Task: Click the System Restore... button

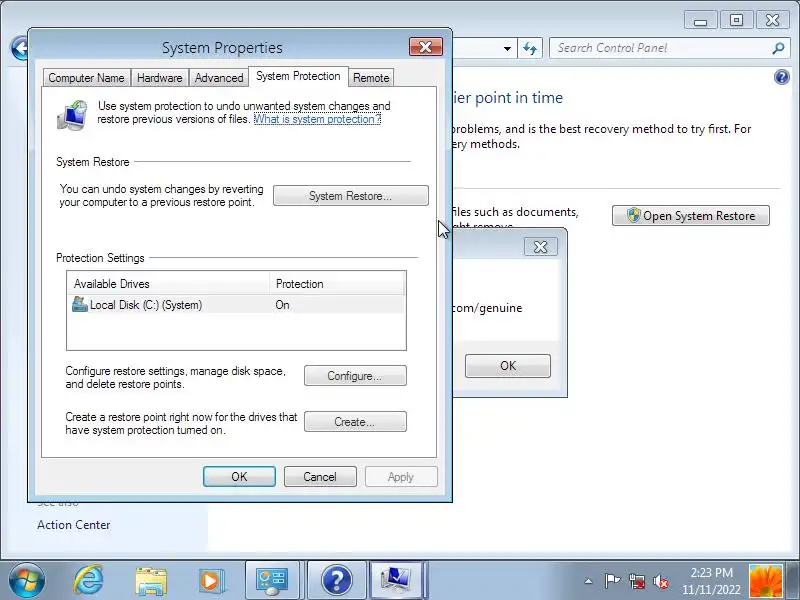Action: [351, 196]
